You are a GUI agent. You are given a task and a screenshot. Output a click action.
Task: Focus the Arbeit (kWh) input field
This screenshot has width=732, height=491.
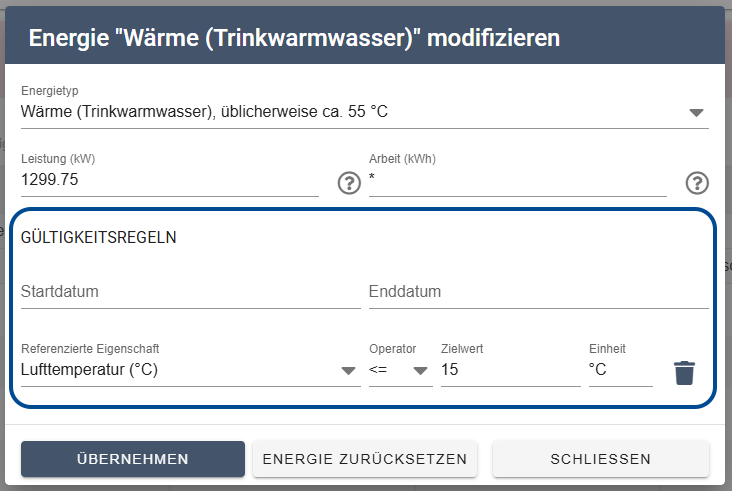(x=516, y=180)
